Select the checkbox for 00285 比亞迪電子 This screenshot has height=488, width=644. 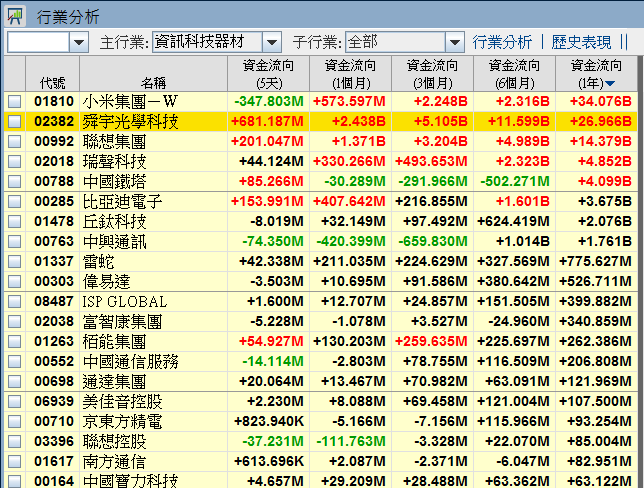(14, 202)
